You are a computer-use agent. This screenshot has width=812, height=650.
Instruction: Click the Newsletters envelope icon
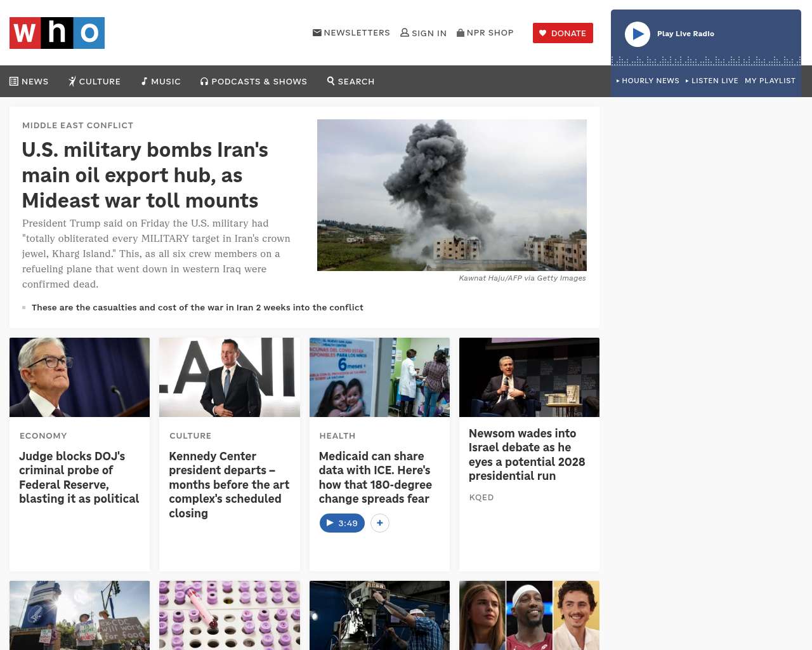tap(317, 32)
